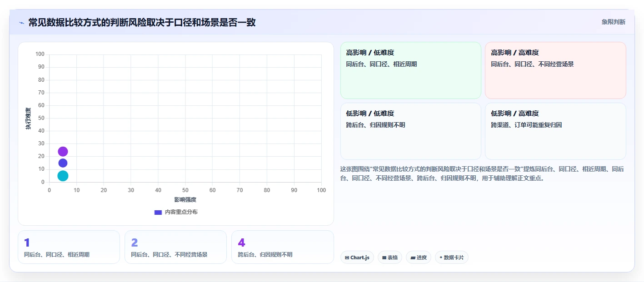The width and height of the screenshot is (644, 282).
Task: Open stat card 4 跨后台、归因规则不明
Action: click(282, 247)
